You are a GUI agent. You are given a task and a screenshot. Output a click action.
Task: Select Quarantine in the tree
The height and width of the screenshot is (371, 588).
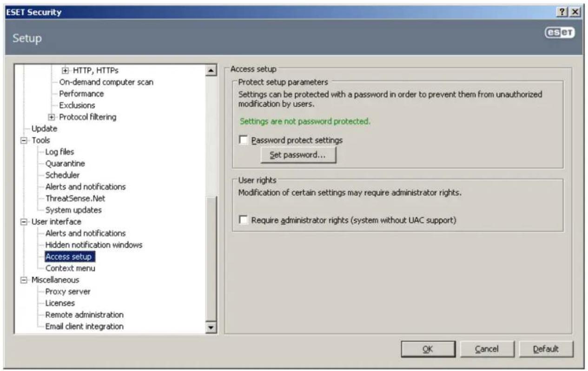65,163
